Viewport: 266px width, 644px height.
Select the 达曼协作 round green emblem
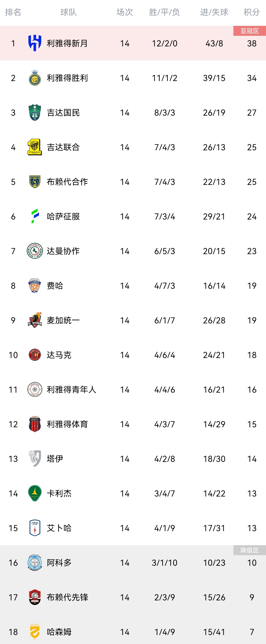(35, 251)
